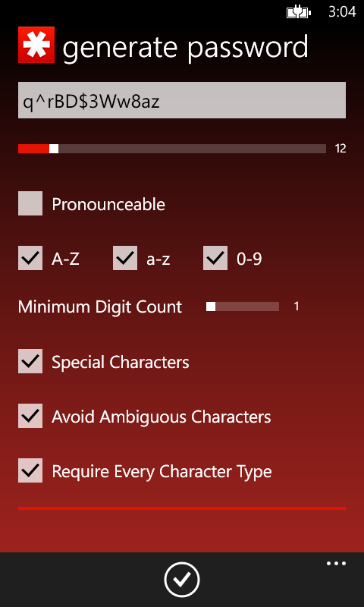Tap the 3:04 clock in status bar

(342, 12)
